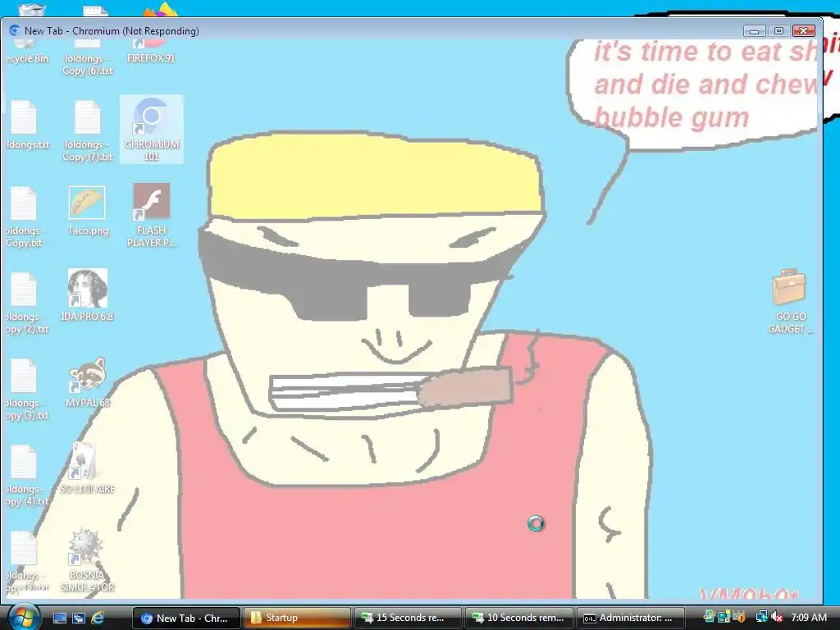Close the not responding Chromium window
840x630 pixels.
tap(804, 31)
